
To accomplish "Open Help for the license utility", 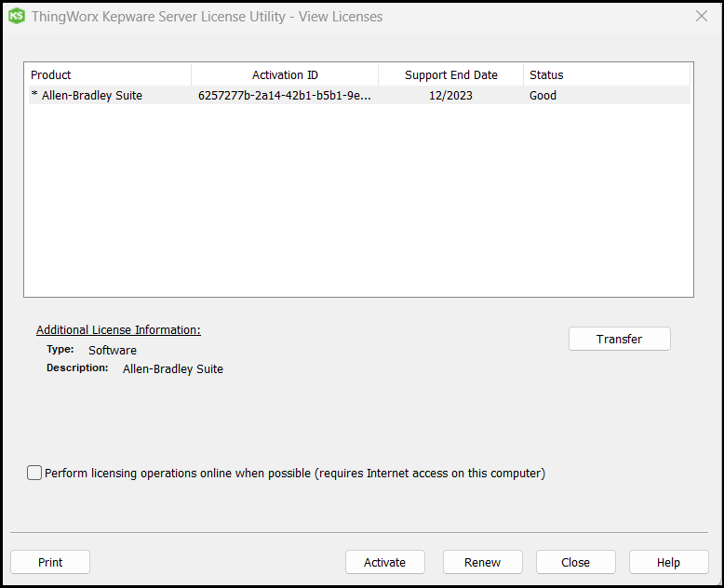I will 668,562.
